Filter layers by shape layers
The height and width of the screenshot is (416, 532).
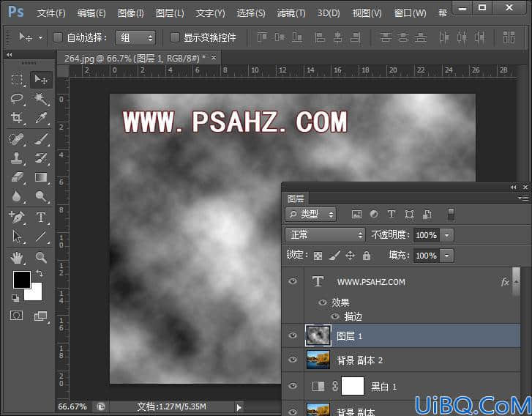pyautogui.click(x=409, y=215)
